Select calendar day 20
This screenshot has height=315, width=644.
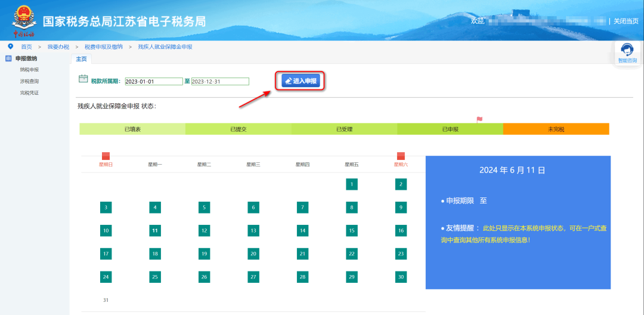pos(253,254)
